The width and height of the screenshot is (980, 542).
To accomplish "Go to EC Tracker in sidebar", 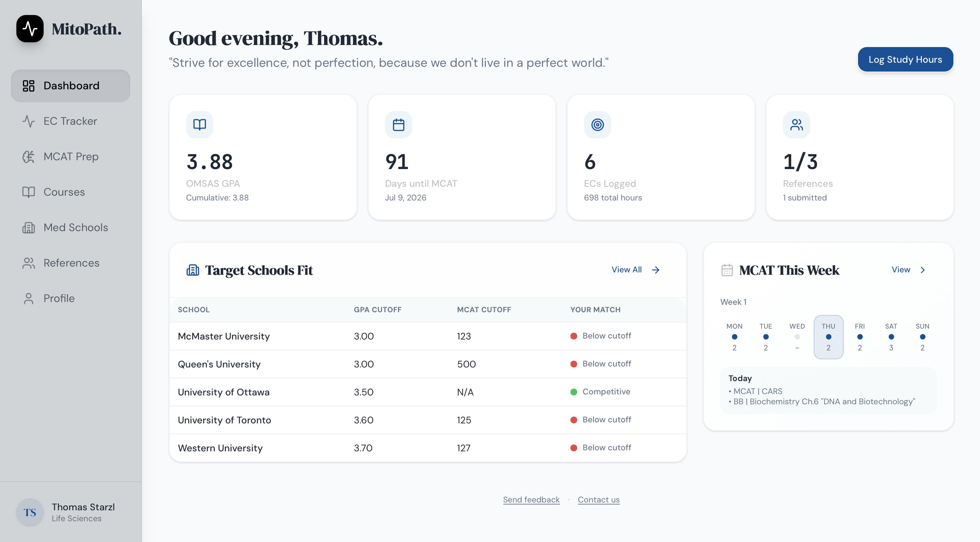I will [71, 121].
